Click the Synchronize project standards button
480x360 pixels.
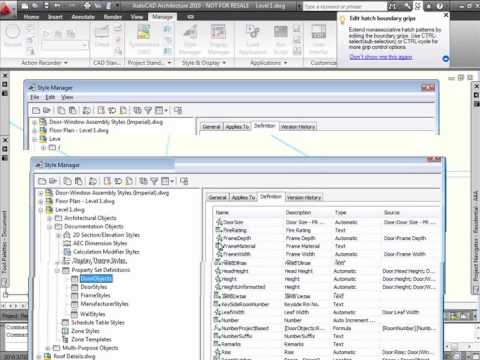coord(144,38)
